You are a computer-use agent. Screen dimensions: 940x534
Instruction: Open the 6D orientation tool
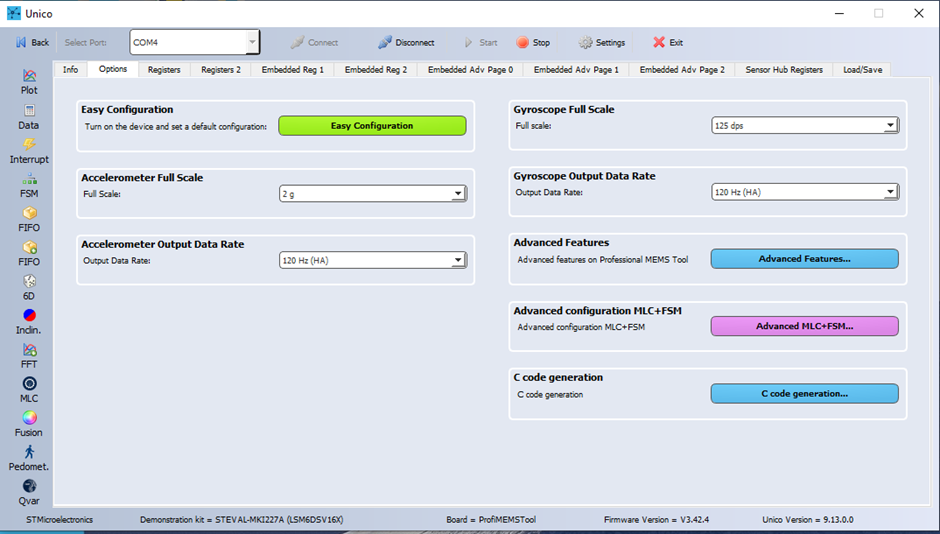[x=29, y=288]
